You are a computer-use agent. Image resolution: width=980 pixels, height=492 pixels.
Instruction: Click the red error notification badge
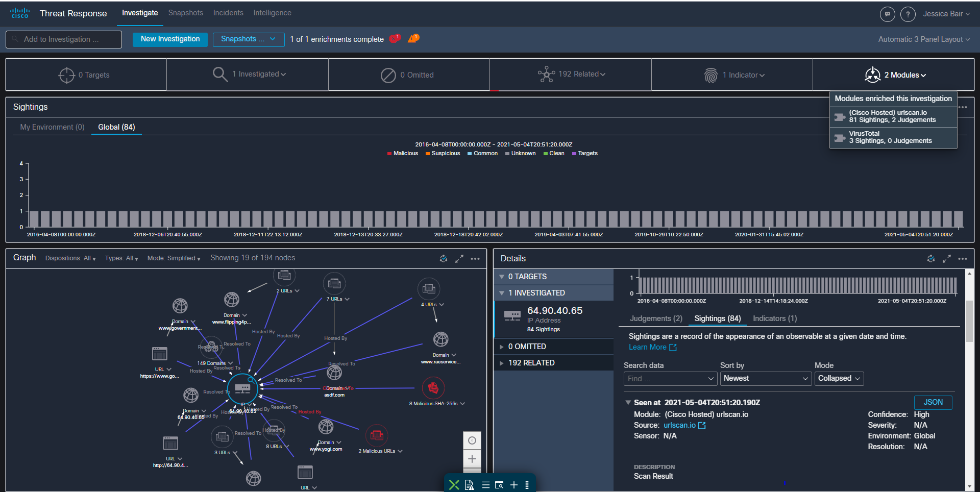(x=395, y=39)
